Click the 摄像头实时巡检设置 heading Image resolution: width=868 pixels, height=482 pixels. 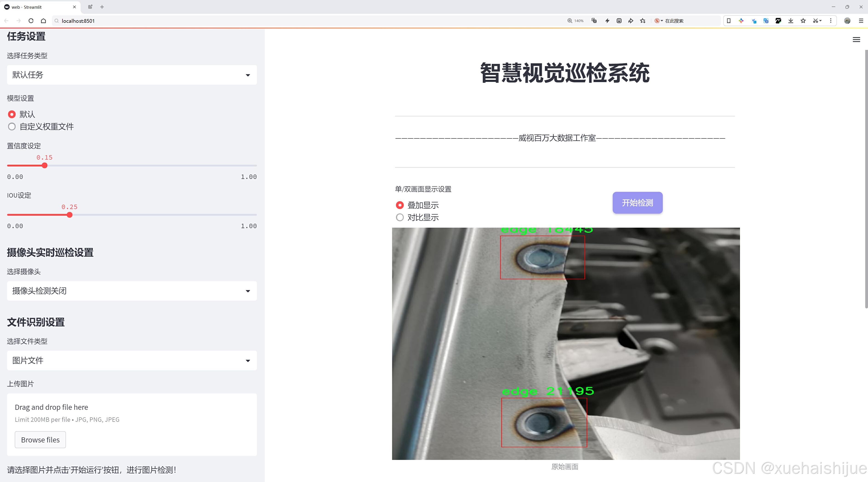(x=50, y=252)
